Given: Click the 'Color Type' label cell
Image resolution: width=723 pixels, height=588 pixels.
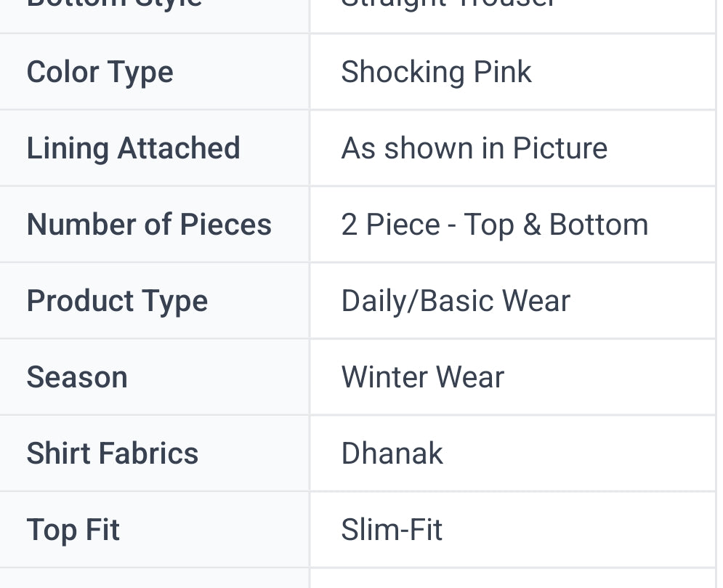Looking at the screenshot, I should point(100,72).
